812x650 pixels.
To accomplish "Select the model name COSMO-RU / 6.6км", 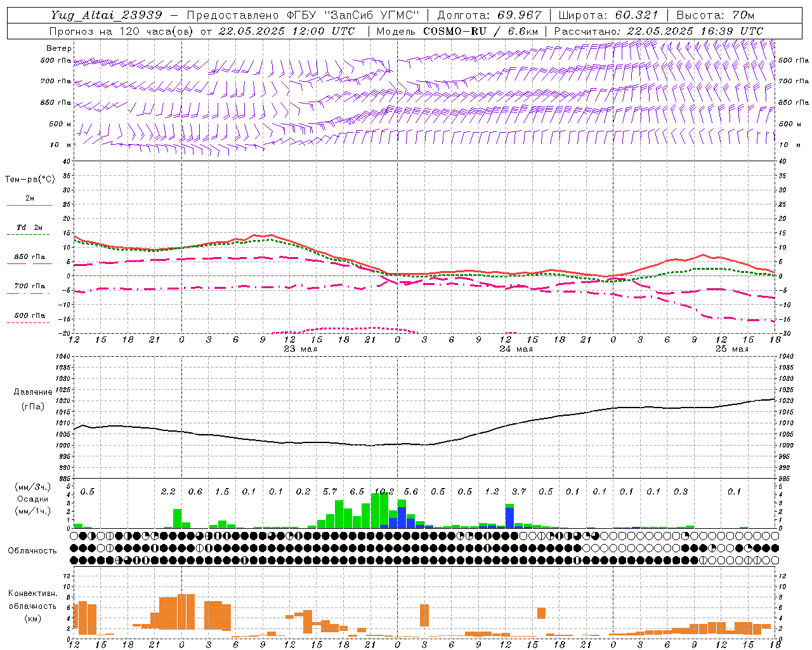I will coord(481,31).
